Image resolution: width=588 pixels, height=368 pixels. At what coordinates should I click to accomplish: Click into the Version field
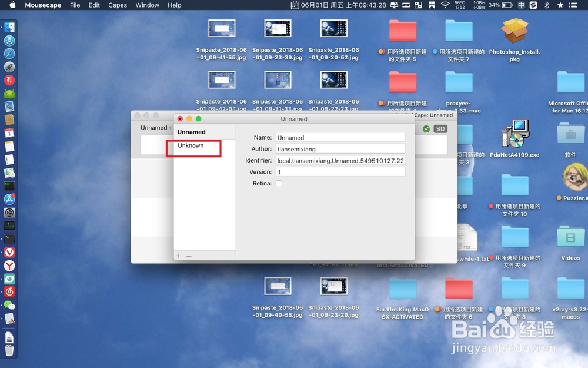(x=340, y=172)
